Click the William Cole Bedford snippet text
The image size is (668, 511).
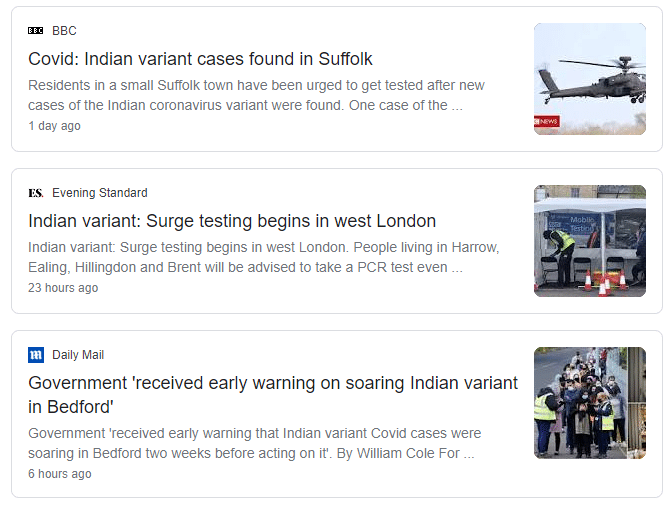click(255, 443)
